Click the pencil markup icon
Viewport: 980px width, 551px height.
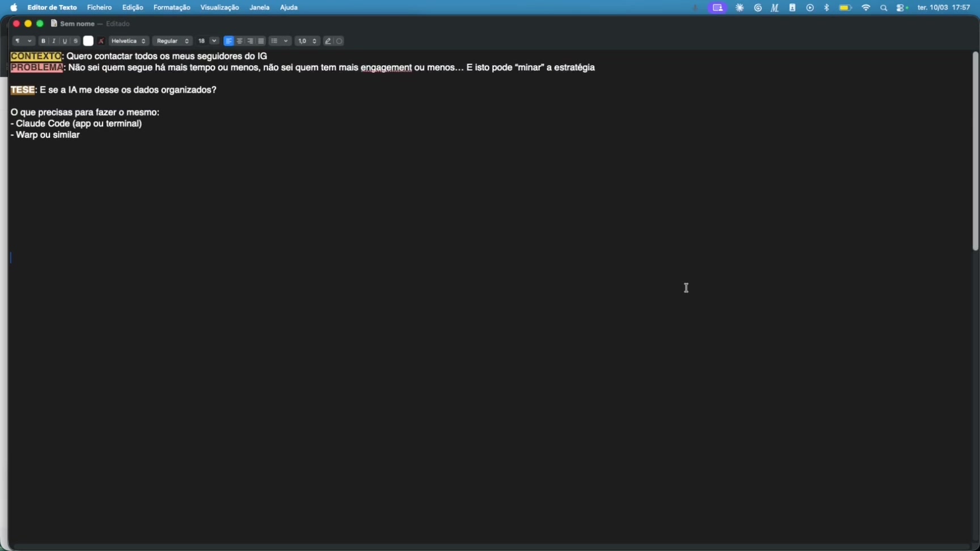(328, 41)
